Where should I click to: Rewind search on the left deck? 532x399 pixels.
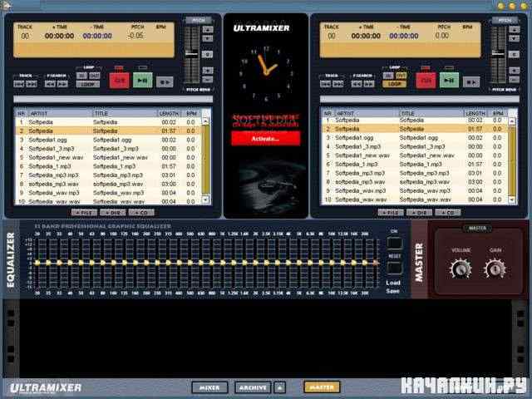pyautogui.click(x=50, y=84)
